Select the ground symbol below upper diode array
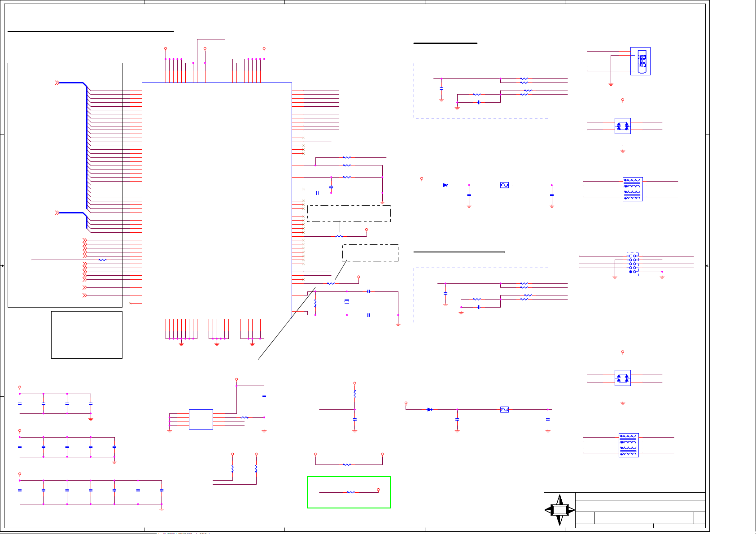 [623, 152]
